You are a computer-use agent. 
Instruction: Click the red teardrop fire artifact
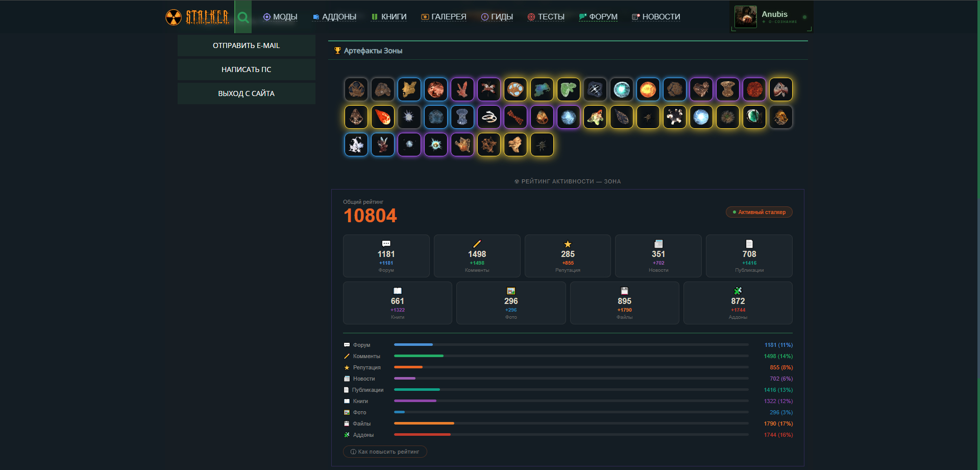point(382,118)
